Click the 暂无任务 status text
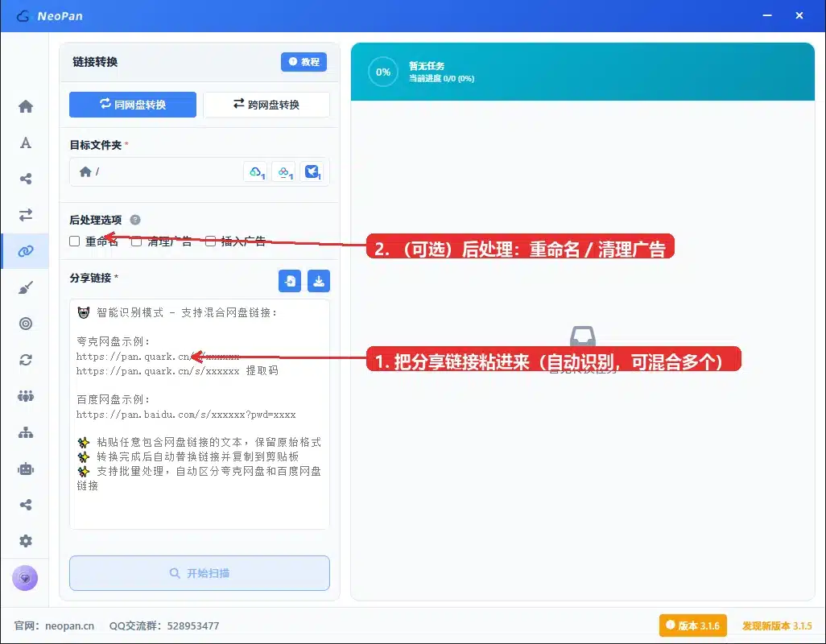 pyautogui.click(x=427, y=66)
